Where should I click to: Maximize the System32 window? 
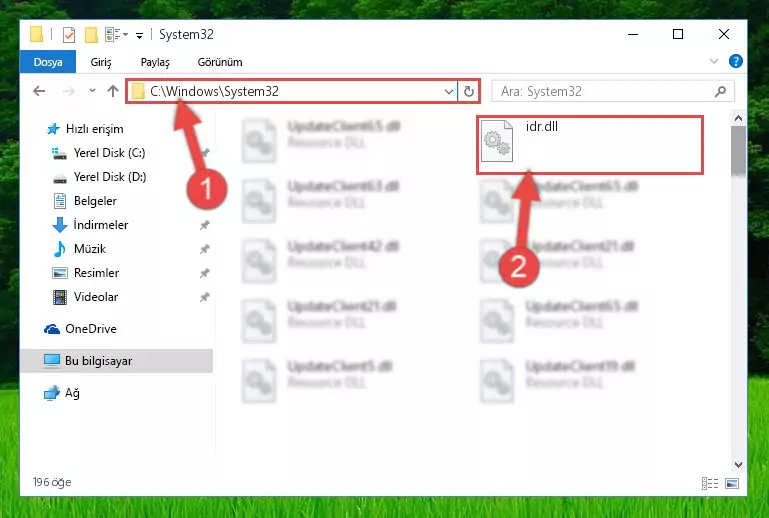(678, 34)
